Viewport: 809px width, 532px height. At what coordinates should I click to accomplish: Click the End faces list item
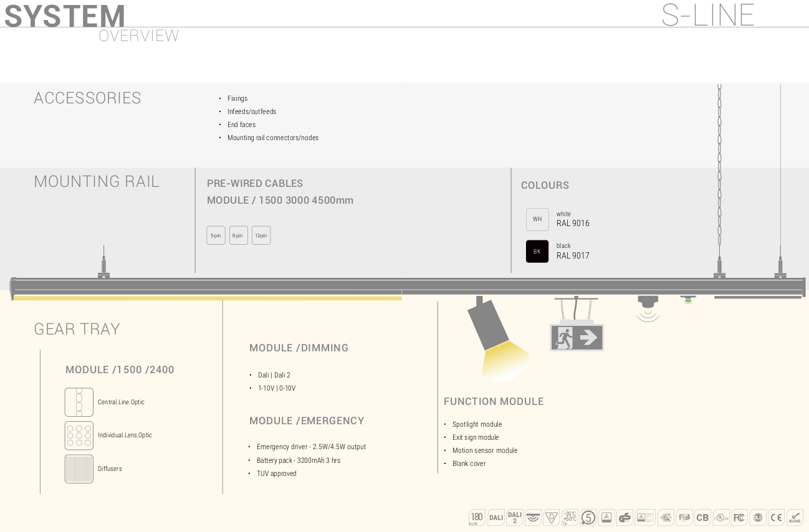pos(241,125)
